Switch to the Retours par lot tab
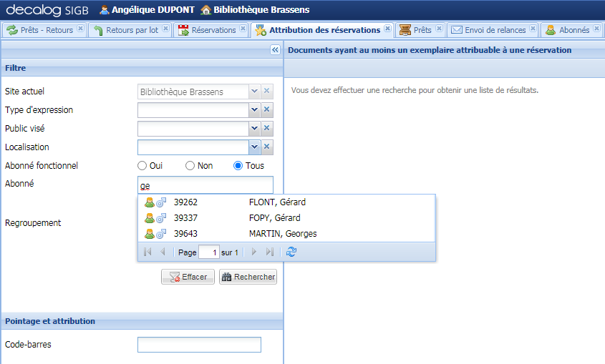The width and height of the screenshot is (605, 364). (126, 30)
